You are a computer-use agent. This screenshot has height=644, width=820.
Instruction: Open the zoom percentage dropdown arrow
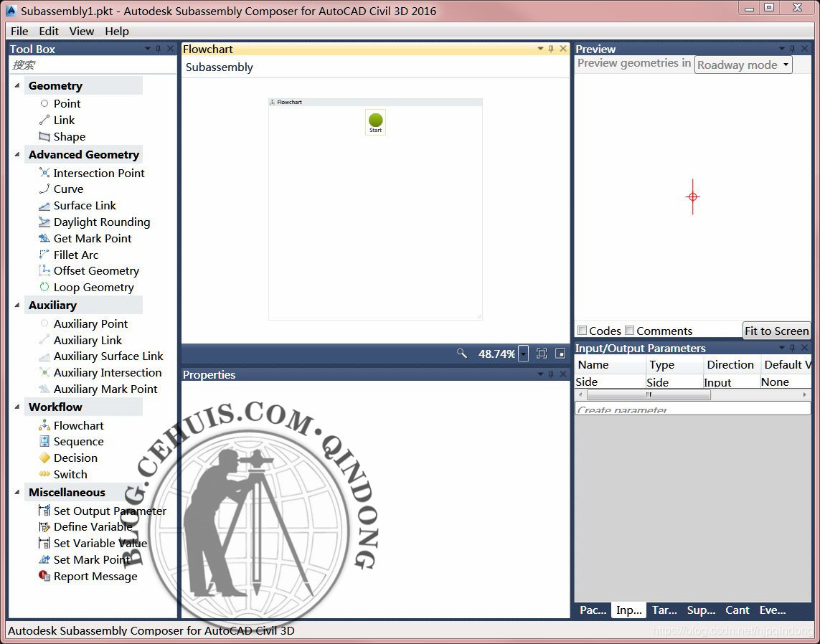[524, 354]
